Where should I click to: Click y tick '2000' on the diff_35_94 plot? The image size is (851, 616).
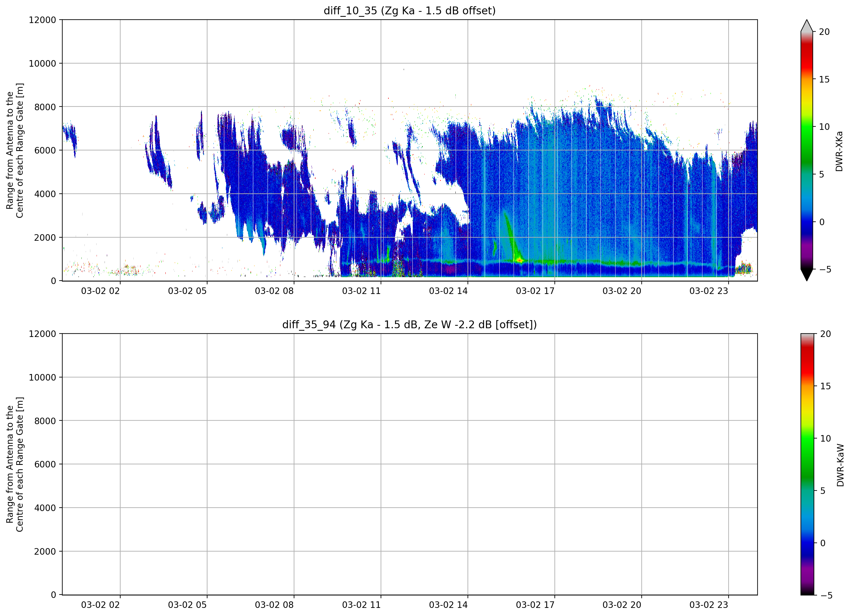pos(45,552)
